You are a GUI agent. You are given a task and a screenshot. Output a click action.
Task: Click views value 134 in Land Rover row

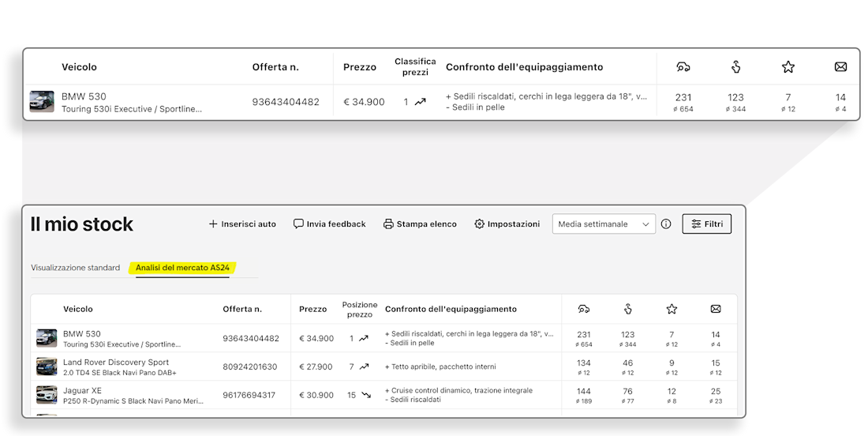[x=583, y=363]
